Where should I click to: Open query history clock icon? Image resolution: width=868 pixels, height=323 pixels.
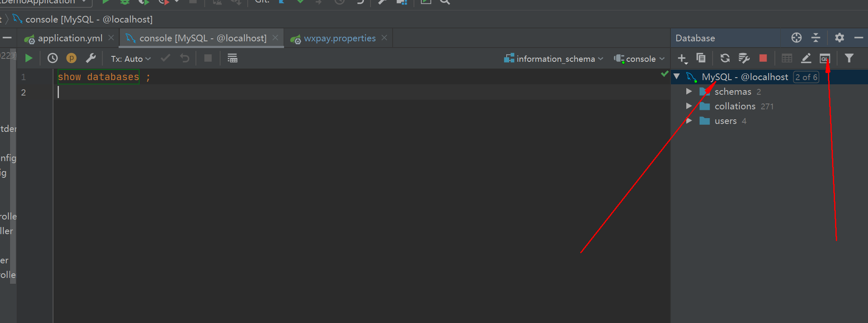tap(53, 58)
